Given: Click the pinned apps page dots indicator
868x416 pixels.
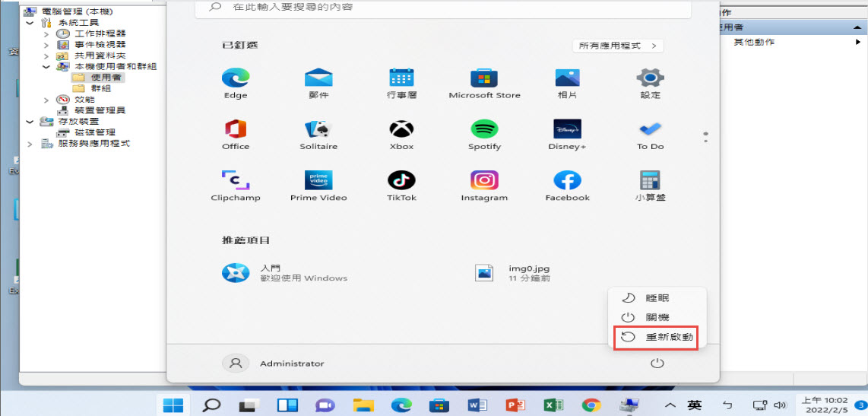Looking at the screenshot, I should [x=706, y=138].
